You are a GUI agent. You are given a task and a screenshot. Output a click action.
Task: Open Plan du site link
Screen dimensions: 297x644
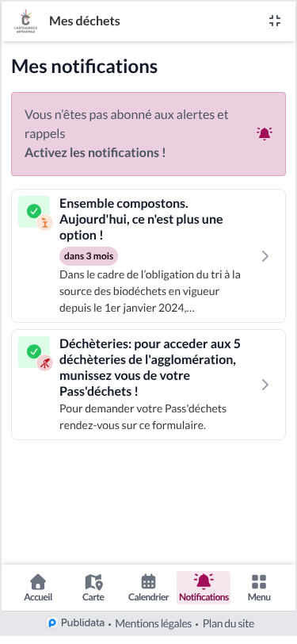tap(229, 624)
